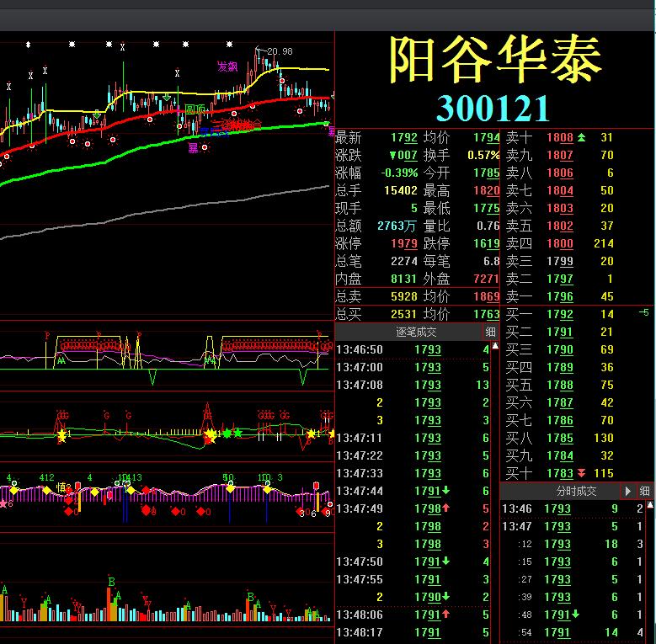Click the 总手 value 15402
The image size is (656, 644).
pyautogui.click(x=400, y=190)
